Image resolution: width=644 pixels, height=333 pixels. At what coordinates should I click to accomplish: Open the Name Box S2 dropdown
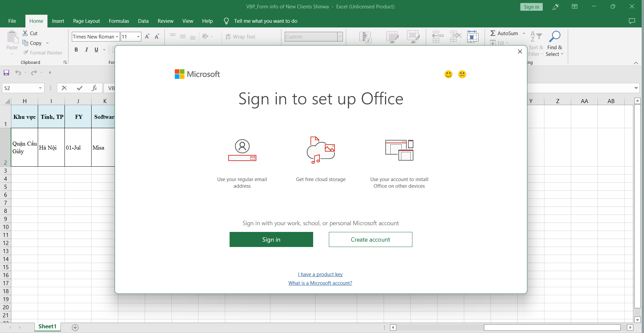pos(40,88)
